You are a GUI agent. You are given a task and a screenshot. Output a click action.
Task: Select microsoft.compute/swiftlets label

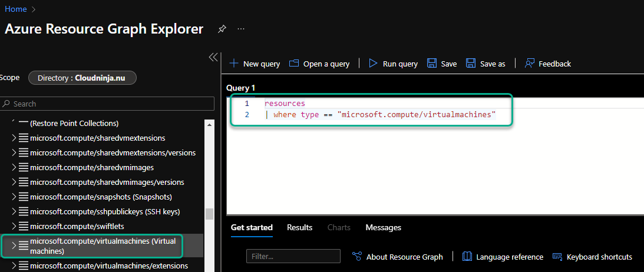[x=77, y=226]
